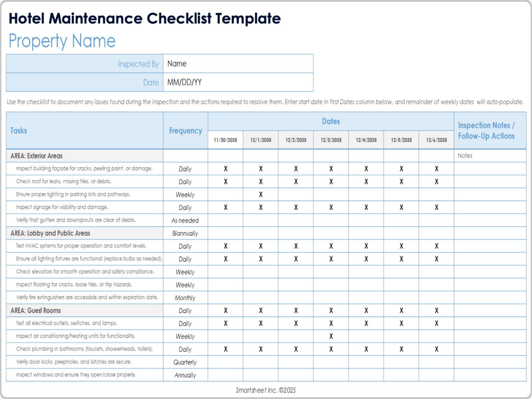Click the Frequency column header

[x=185, y=131]
